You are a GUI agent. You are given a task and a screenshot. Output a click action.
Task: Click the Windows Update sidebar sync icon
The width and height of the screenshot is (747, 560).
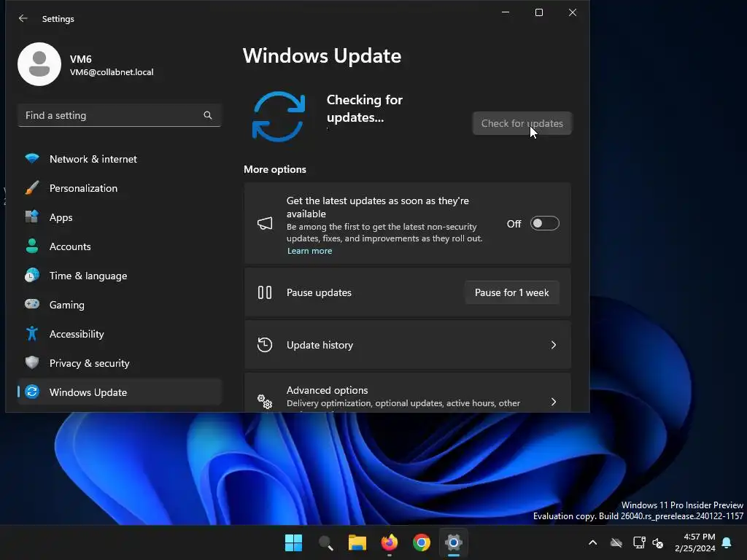tap(32, 392)
